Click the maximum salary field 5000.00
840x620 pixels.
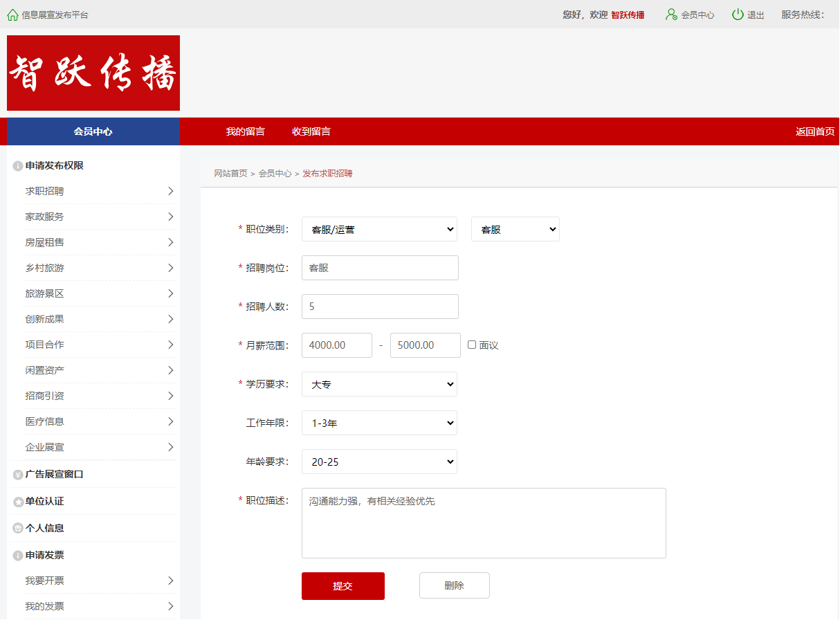(x=426, y=345)
